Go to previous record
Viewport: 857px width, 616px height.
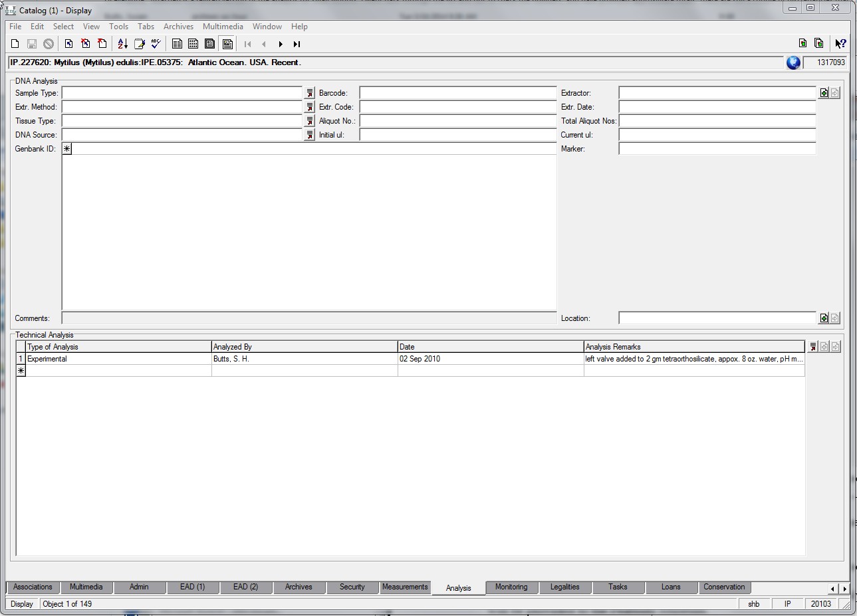pyautogui.click(x=264, y=44)
